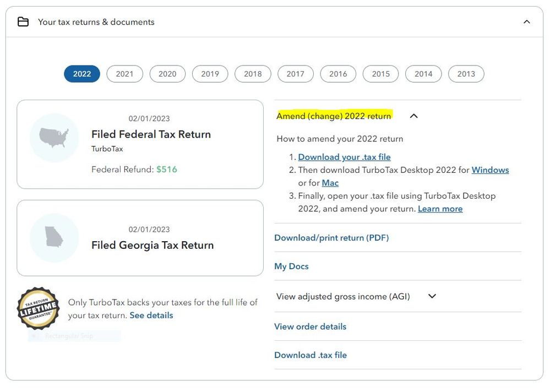Open View order details
Image resolution: width=550 pixels, height=392 pixels.
tap(311, 327)
